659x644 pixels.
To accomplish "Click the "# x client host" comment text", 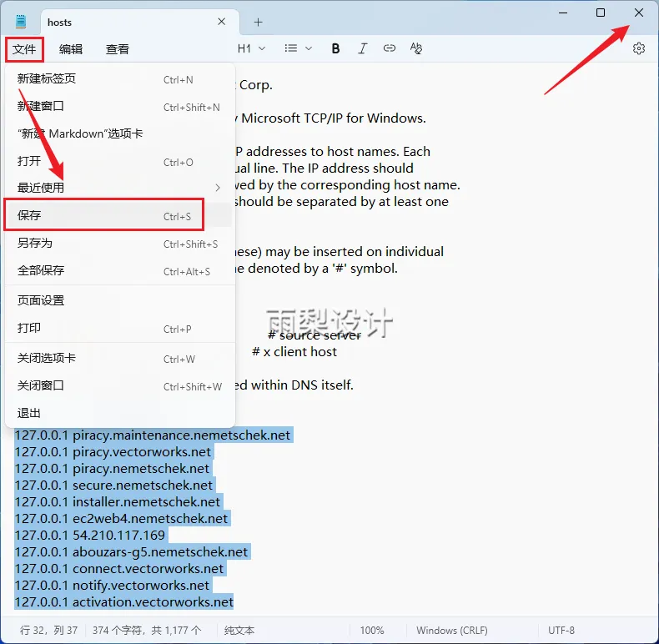I will pyautogui.click(x=294, y=351).
